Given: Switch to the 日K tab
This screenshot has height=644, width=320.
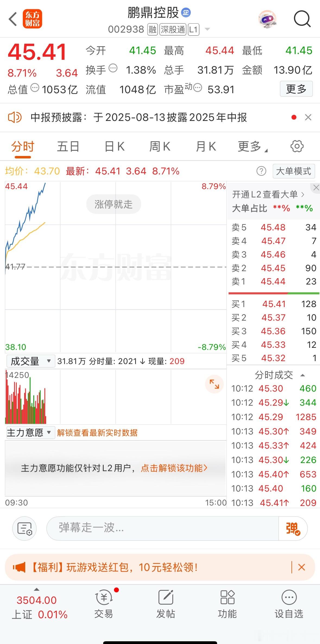Looking at the screenshot, I should (115, 147).
